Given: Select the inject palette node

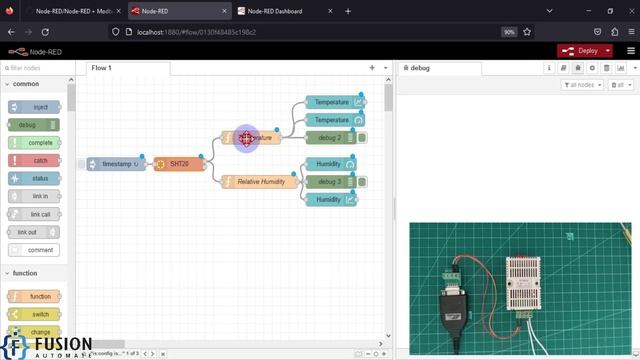Looking at the screenshot, I should (34, 107).
